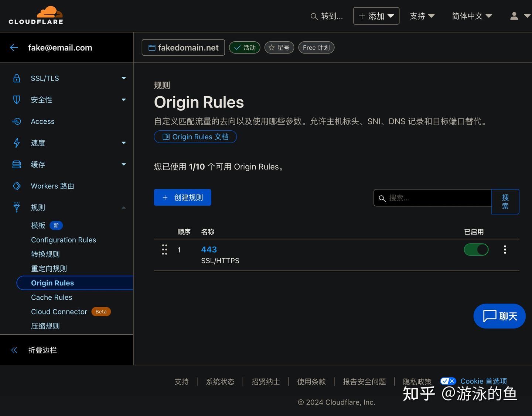
Task: Open Cookie 首选项 settings
Action: tap(484, 381)
